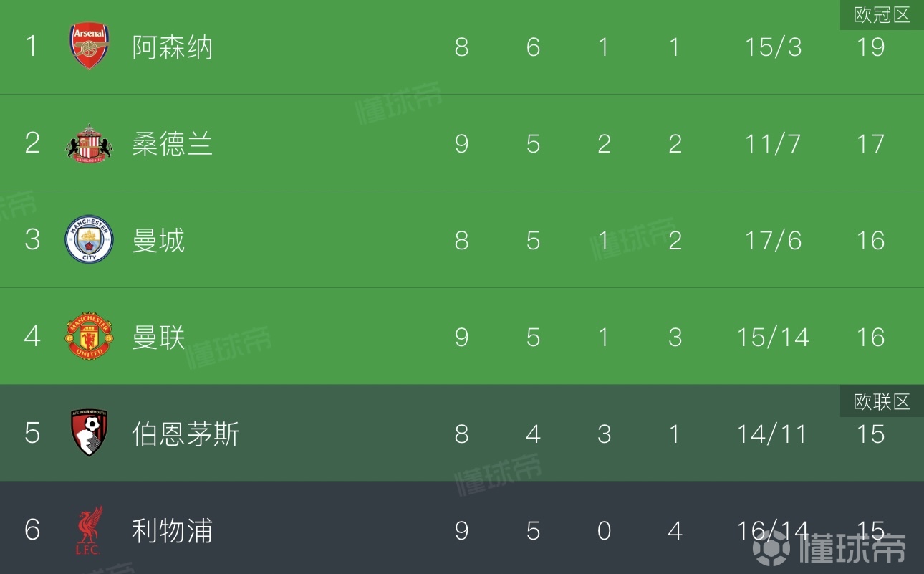Screen dimensions: 924x574
Task: Click Manchester United's 15/14 goals figure
Action: [773, 338]
